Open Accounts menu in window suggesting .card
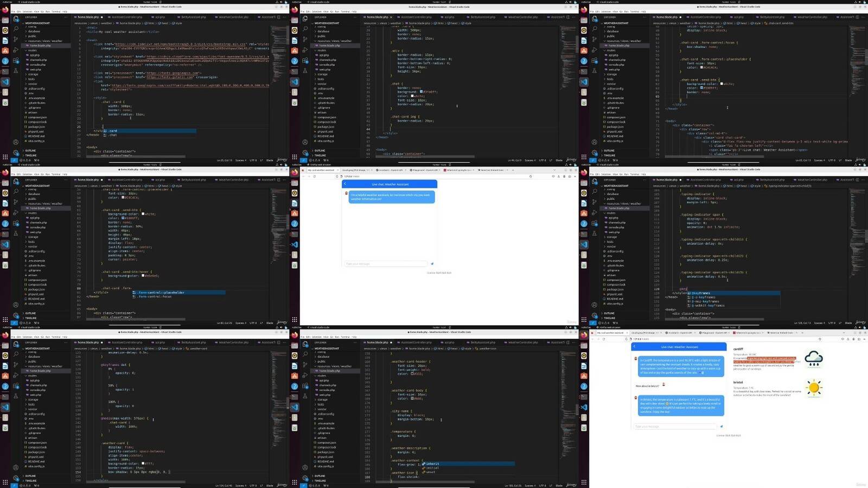The height and width of the screenshot is (488, 868). tap(16, 142)
